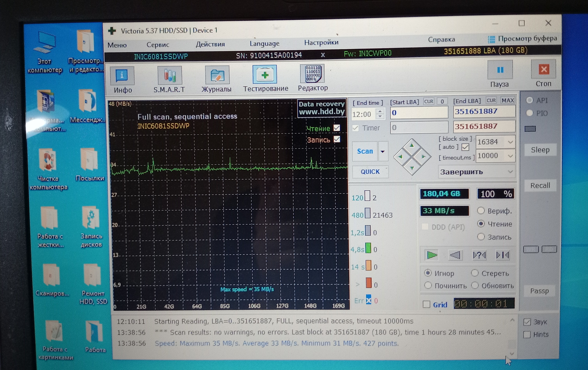Toggle the Grid checkbox
Image resolution: width=588 pixels, height=370 pixels.
click(x=426, y=304)
